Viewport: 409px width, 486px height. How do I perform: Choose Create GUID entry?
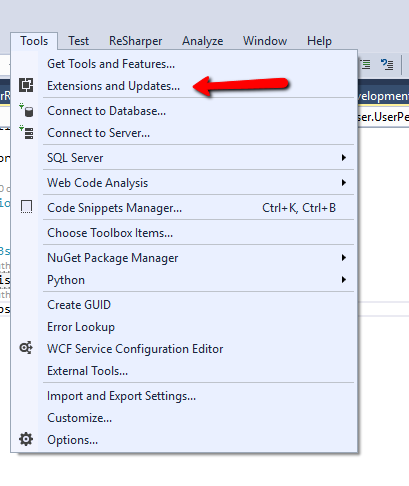click(x=79, y=305)
